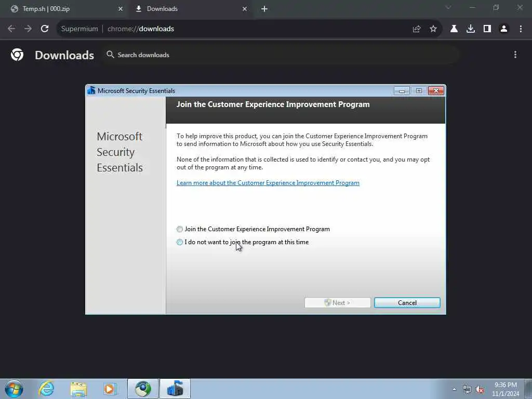The height and width of the screenshot is (399, 532).
Task: Open the experiments flask icon
Action: tap(454, 29)
